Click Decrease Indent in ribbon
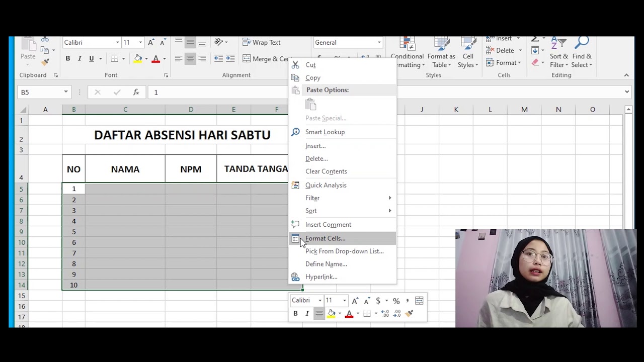The width and height of the screenshot is (644, 362). pos(218,59)
